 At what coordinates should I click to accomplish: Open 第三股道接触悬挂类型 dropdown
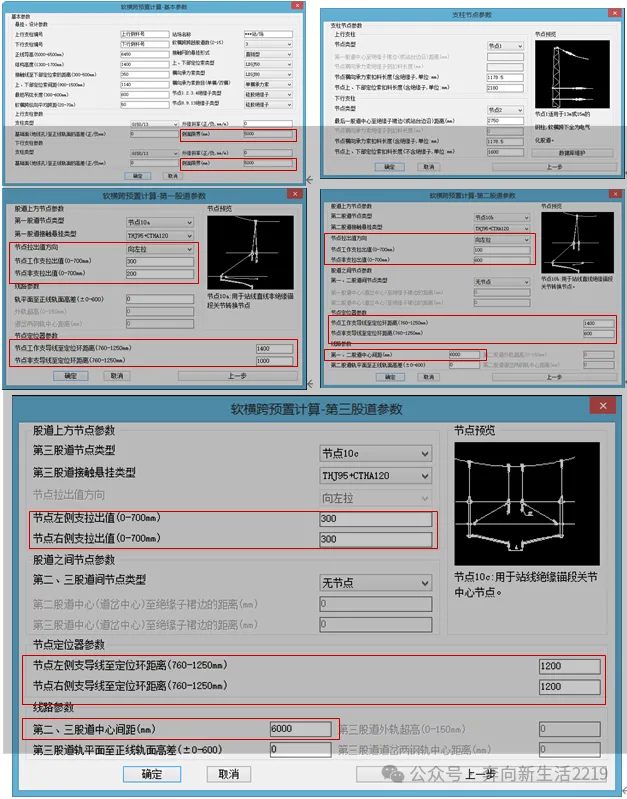(376, 475)
